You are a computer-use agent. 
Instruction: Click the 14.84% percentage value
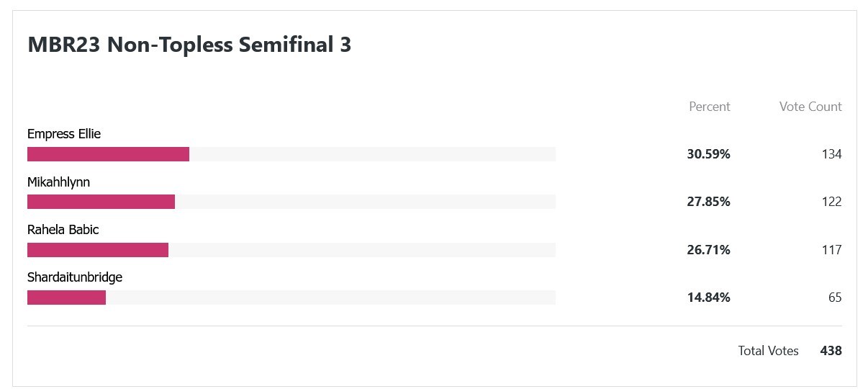pos(709,298)
